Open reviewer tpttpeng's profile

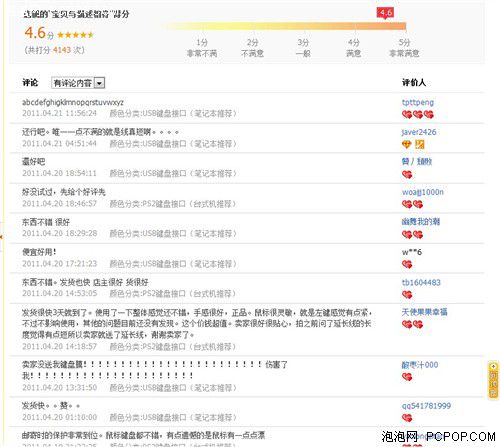pyautogui.click(x=418, y=102)
